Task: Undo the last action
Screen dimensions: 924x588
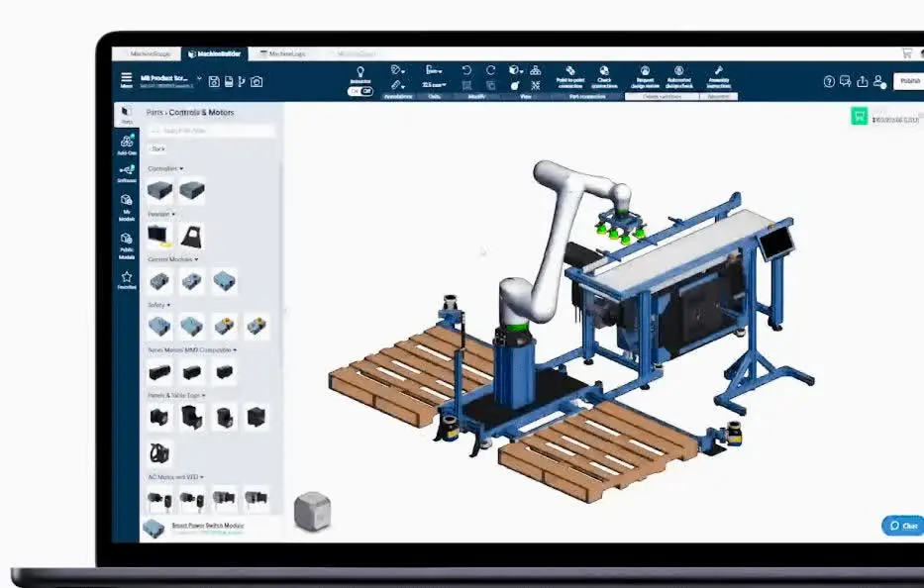Action: coord(466,70)
